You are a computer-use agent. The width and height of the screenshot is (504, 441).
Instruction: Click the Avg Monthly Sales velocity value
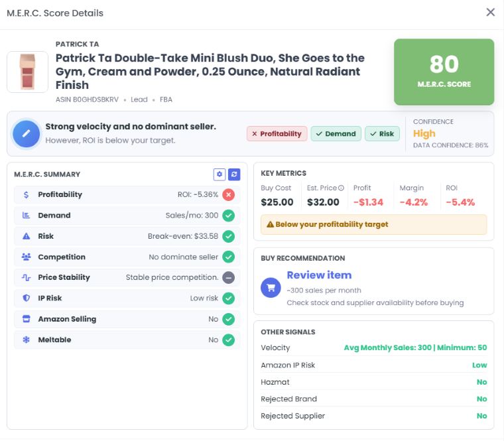coord(415,347)
